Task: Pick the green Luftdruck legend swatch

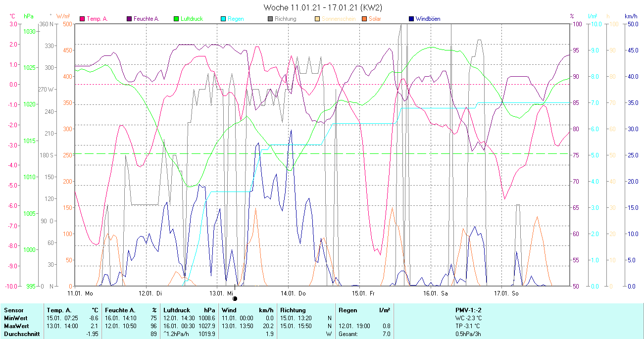Action: (176, 19)
